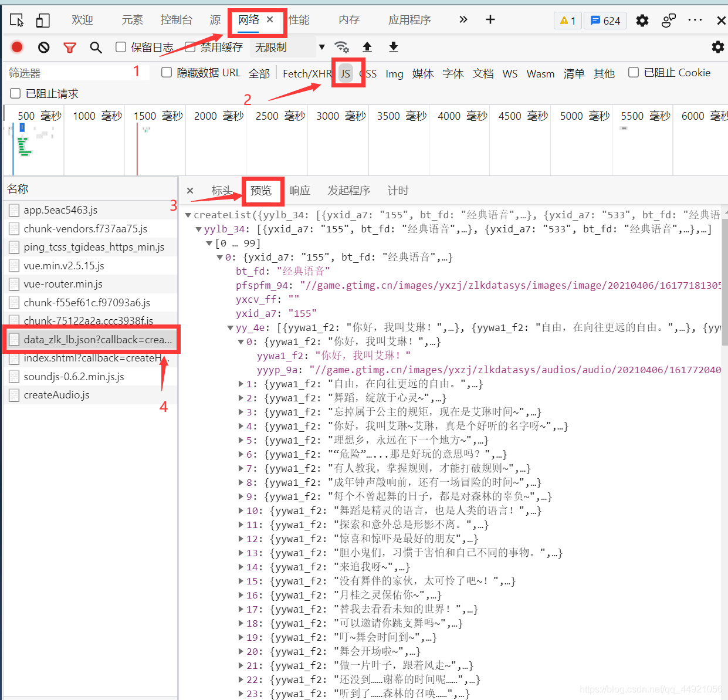
Task: Filter requests by Fetch/XHR
Action: point(307,73)
